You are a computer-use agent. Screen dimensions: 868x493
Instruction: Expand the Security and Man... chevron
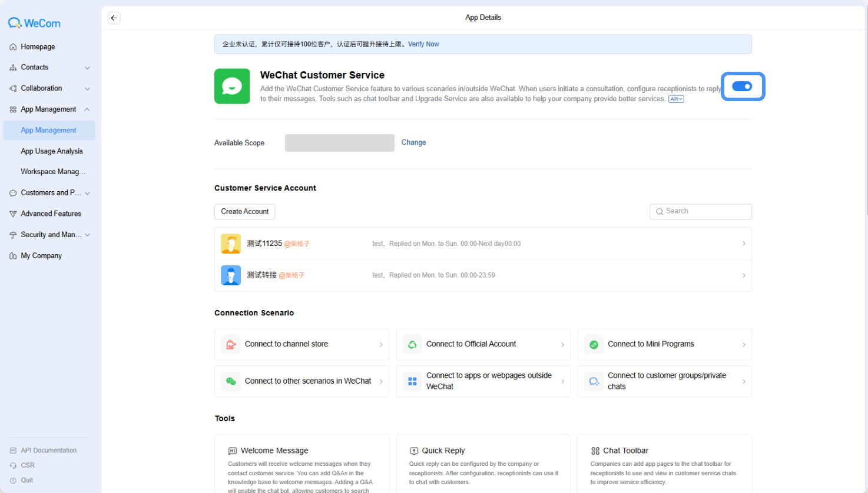[x=87, y=235]
